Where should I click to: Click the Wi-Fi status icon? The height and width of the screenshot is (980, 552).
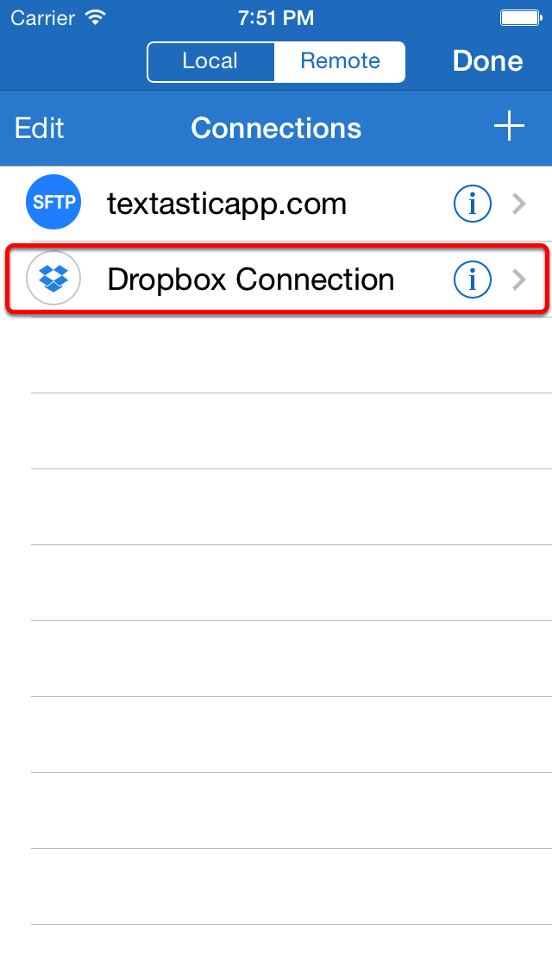pos(95,17)
